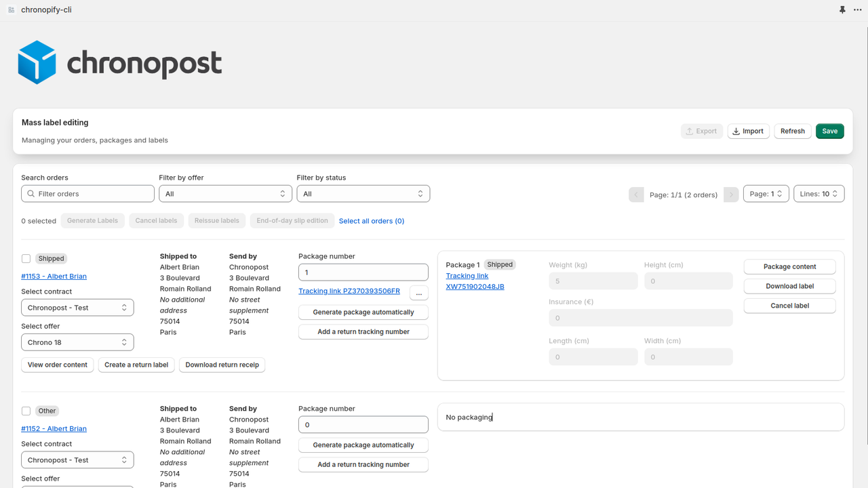The image size is (868, 488).
Task: Click Generate package automatically for order #1152
Action: [363, 445]
